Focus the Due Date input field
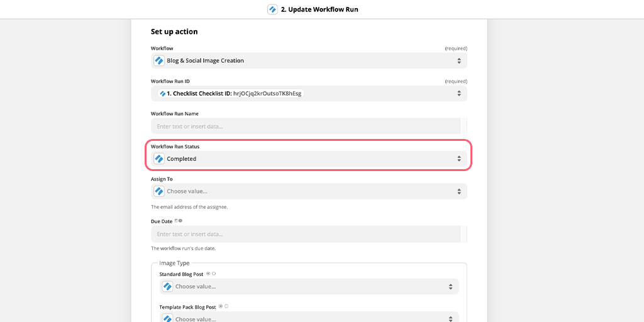Viewport: 644px width, 322px height. (x=306, y=234)
